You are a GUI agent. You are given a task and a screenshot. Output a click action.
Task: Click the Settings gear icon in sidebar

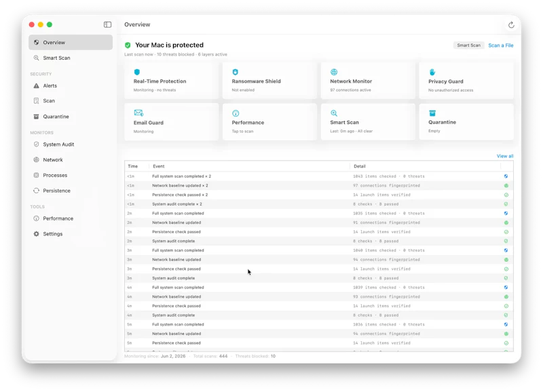[x=37, y=234]
